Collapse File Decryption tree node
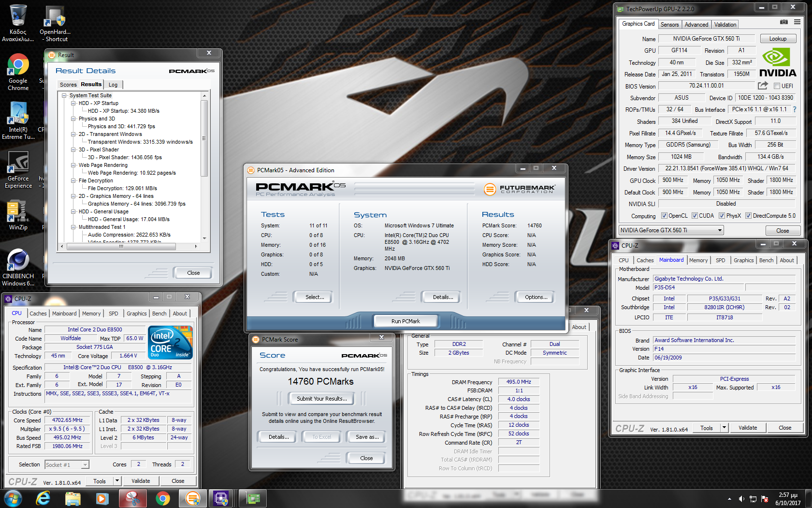 (73, 180)
